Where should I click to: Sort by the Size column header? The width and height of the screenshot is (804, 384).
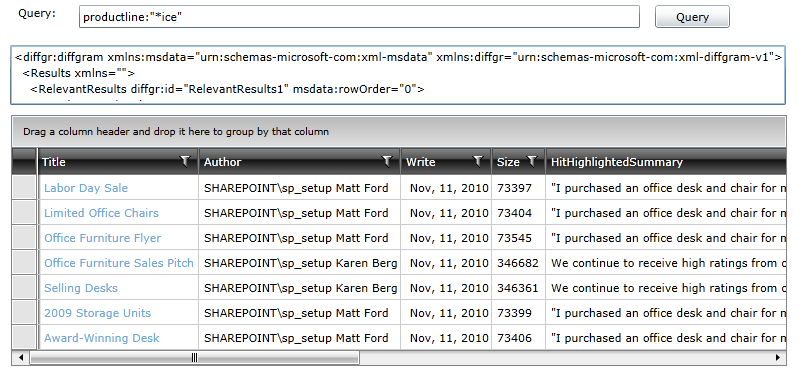[x=518, y=162]
